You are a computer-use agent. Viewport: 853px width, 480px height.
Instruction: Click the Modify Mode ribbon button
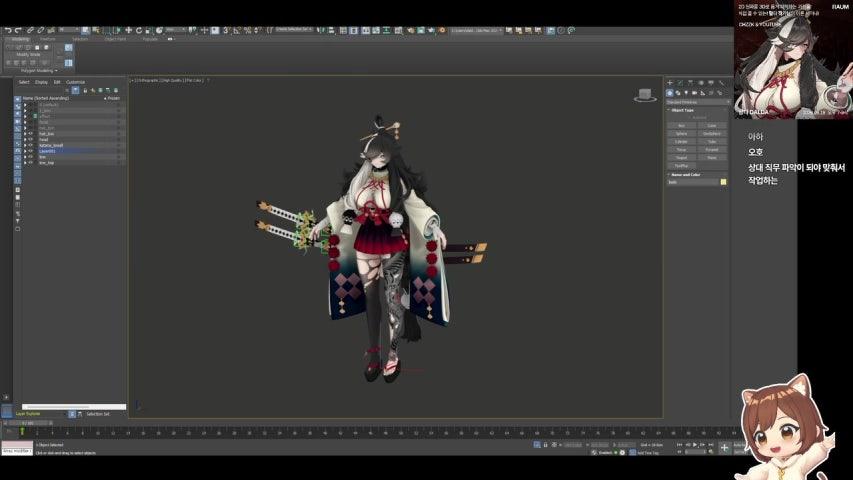pos(28,54)
